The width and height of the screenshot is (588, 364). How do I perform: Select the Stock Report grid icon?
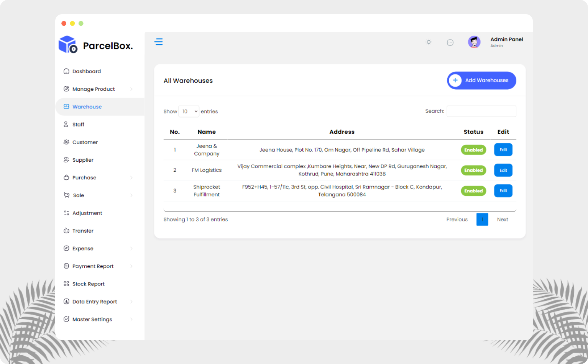[x=66, y=284]
